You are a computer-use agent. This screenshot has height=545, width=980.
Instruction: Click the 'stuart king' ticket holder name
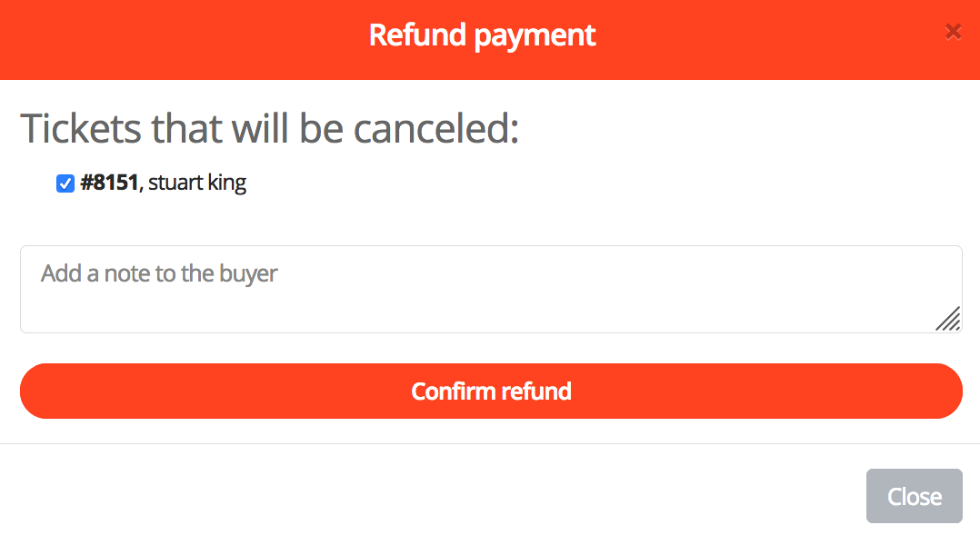(197, 183)
